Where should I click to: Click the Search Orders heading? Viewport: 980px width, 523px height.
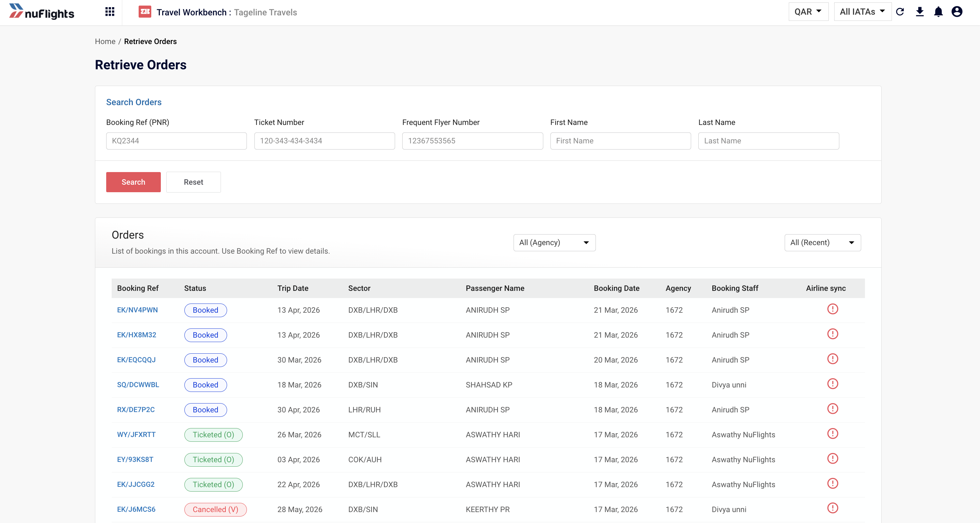coord(134,102)
